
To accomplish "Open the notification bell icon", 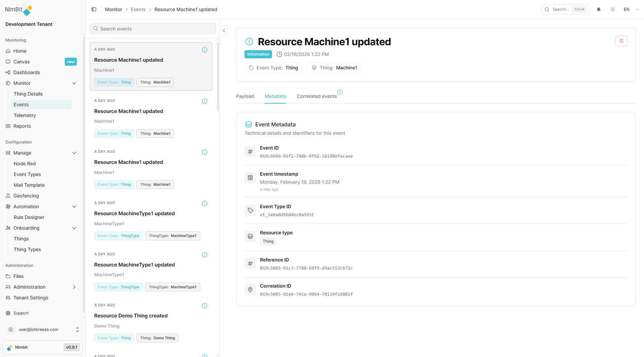I will pyautogui.click(x=599, y=9).
